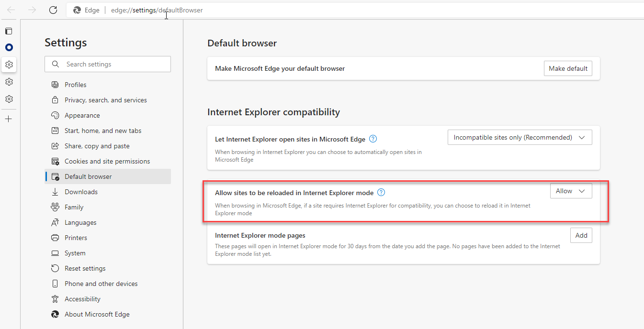Click the padlock icon for Privacy settings
Image resolution: width=644 pixels, height=329 pixels.
(x=55, y=100)
